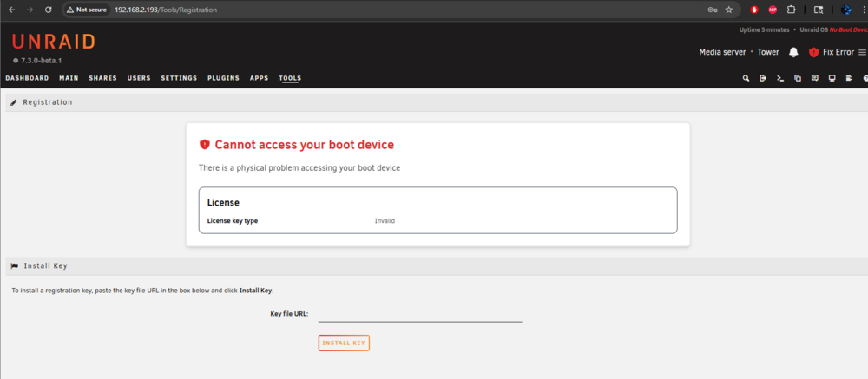Click the browser forward arrow
Image resolution: width=868 pixels, height=379 pixels.
[x=30, y=10]
